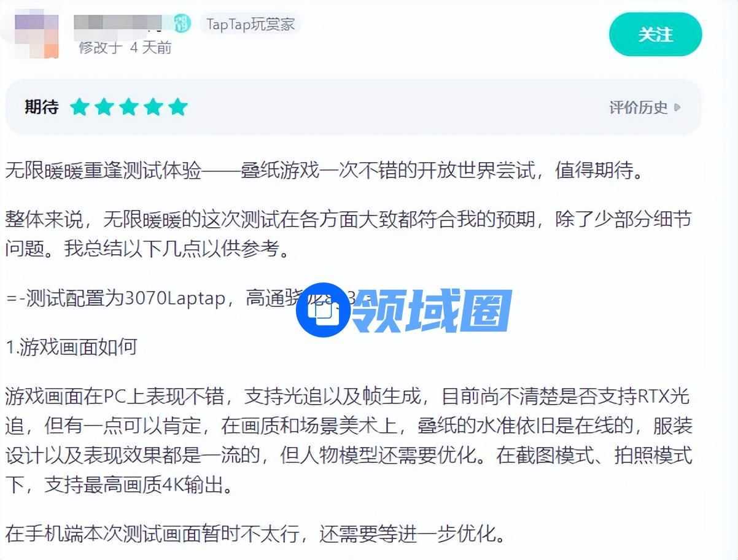The image size is (738, 560).
Task: Click the blue watermark logo icon
Action: point(323,310)
